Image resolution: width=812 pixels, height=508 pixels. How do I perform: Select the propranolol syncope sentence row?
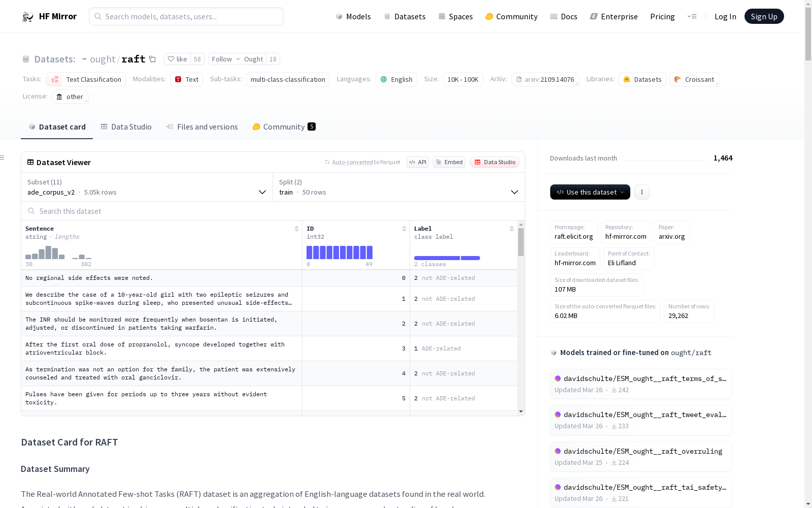point(269,348)
